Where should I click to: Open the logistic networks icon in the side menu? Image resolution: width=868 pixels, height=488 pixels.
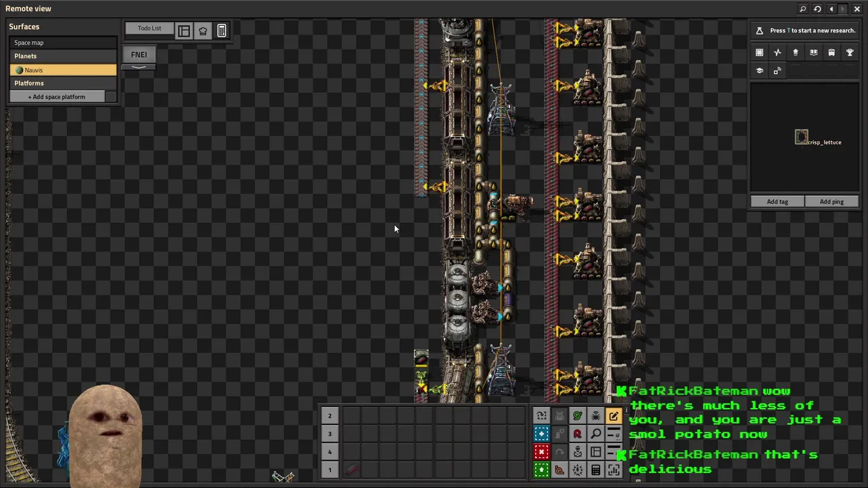pos(795,52)
